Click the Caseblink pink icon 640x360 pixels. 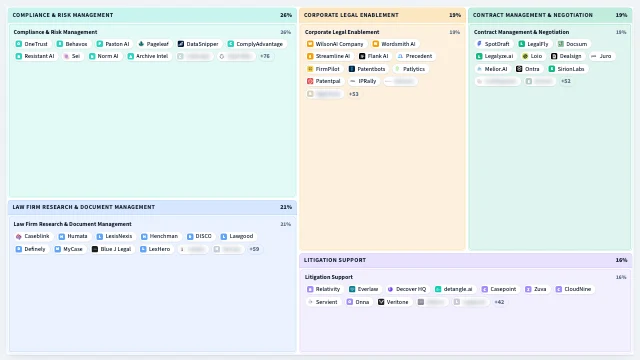tap(19, 236)
